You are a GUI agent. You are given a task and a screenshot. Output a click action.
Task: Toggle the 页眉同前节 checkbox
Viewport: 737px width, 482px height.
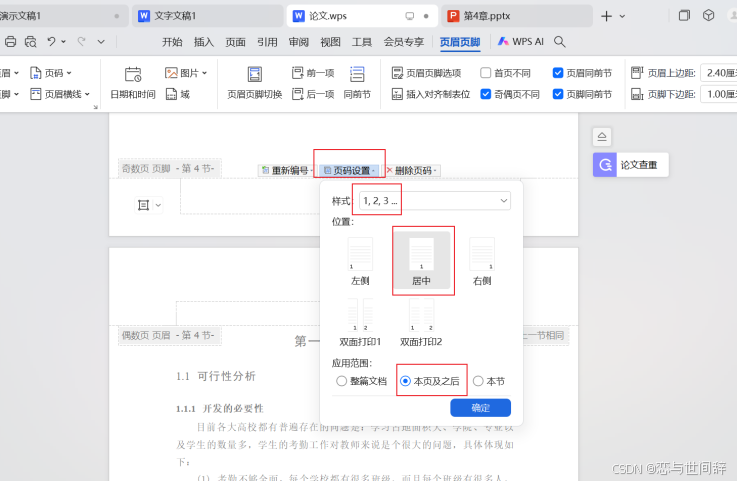558,73
